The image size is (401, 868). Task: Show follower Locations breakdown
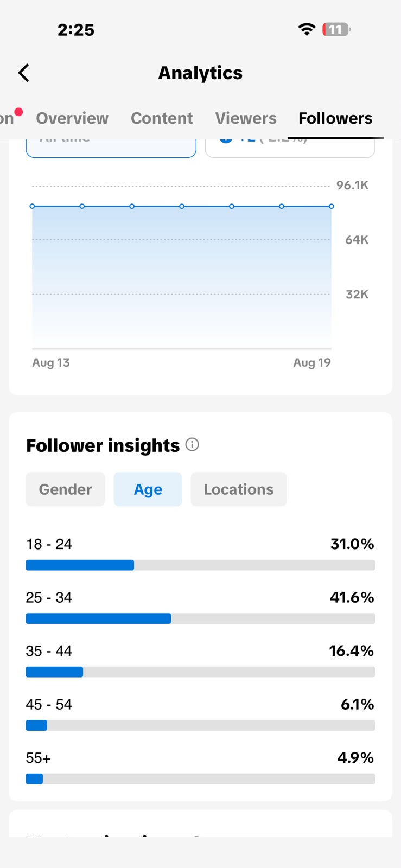tap(239, 489)
